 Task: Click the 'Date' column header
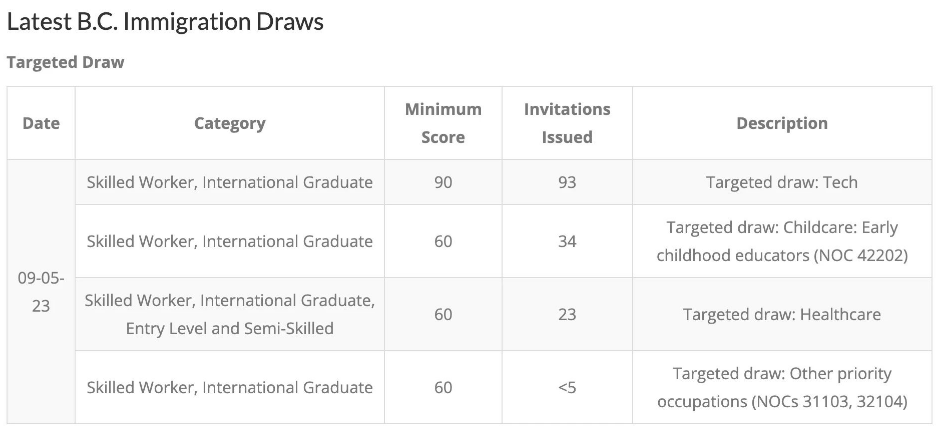coord(41,123)
